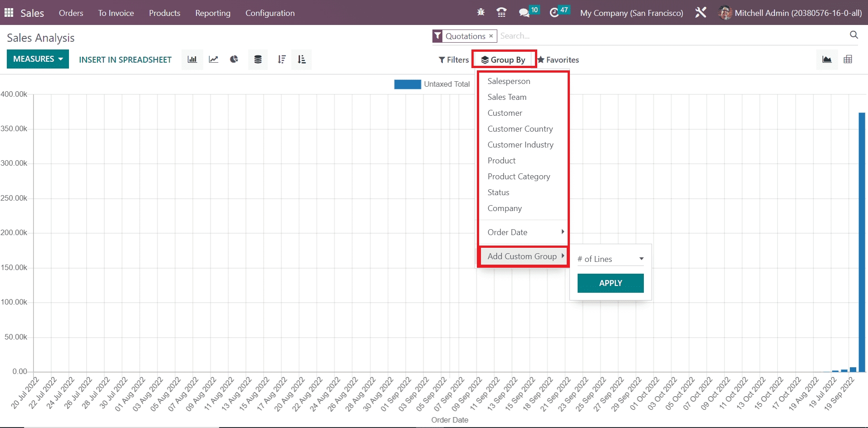Click the search magnifier icon

coord(853,35)
